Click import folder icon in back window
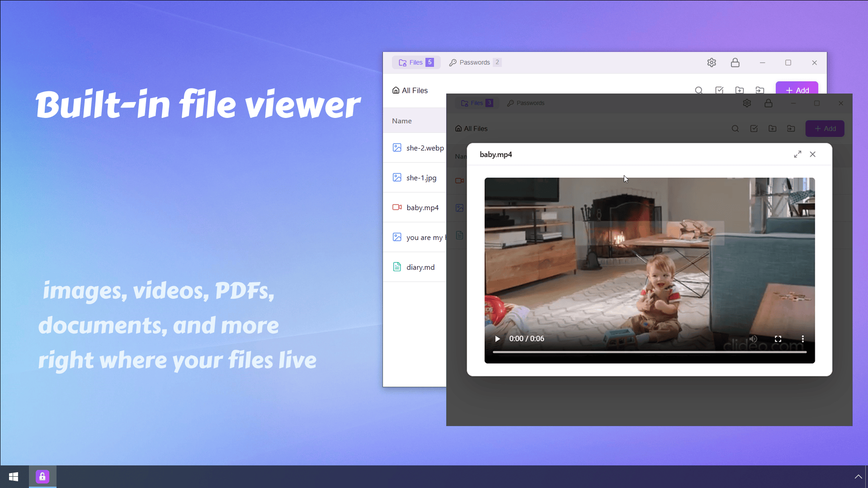Image resolution: width=868 pixels, height=488 pixels. (x=760, y=90)
